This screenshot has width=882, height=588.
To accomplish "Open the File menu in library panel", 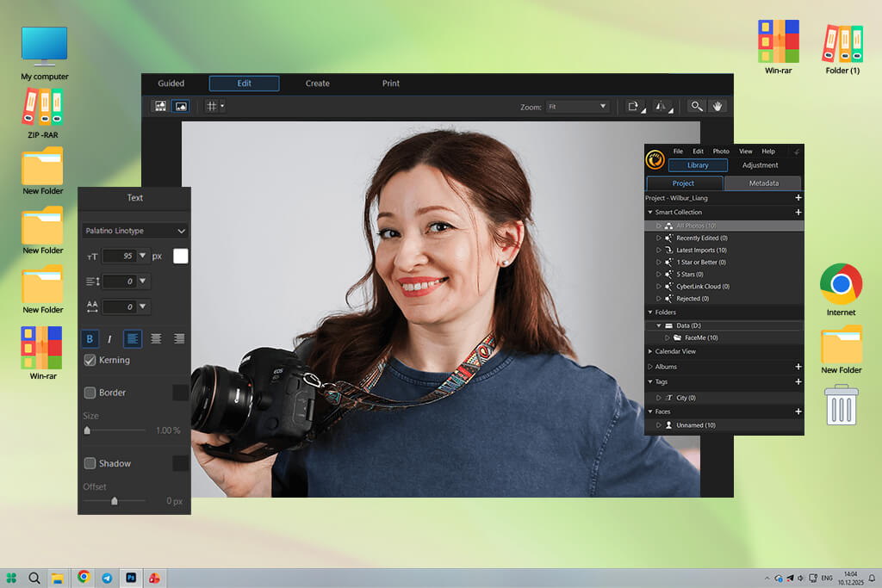I will 679,152.
